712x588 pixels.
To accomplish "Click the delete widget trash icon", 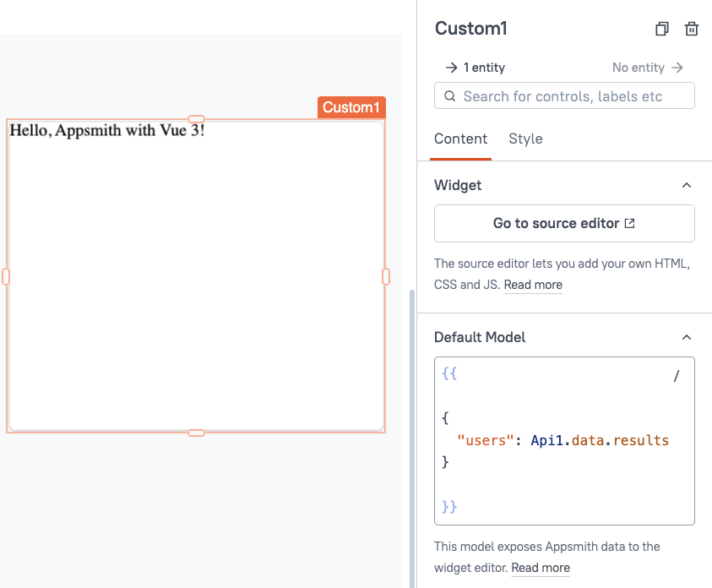I will click(x=691, y=28).
